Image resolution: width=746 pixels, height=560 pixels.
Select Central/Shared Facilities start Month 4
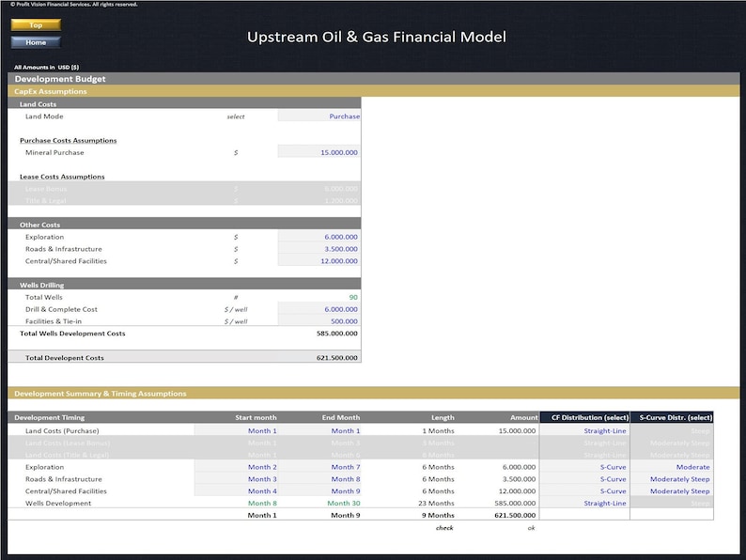236,491
